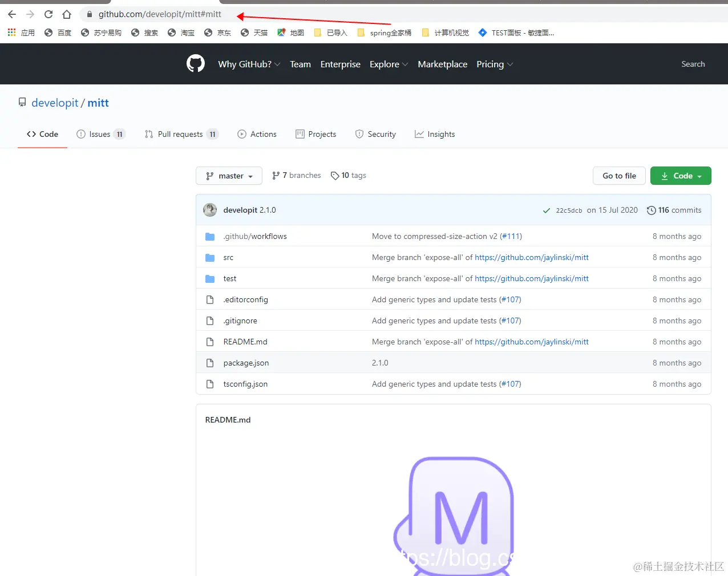Screen dimensions: 728x576
Task: Switch to the Insights tab
Action: pos(435,134)
